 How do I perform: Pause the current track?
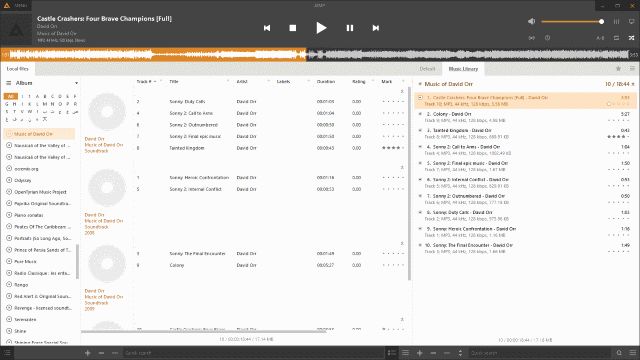(x=350, y=28)
